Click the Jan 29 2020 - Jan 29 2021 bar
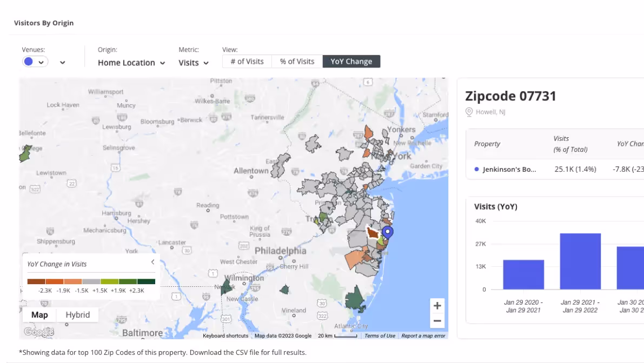This screenshot has height=363, width=644. coord(523,274)
